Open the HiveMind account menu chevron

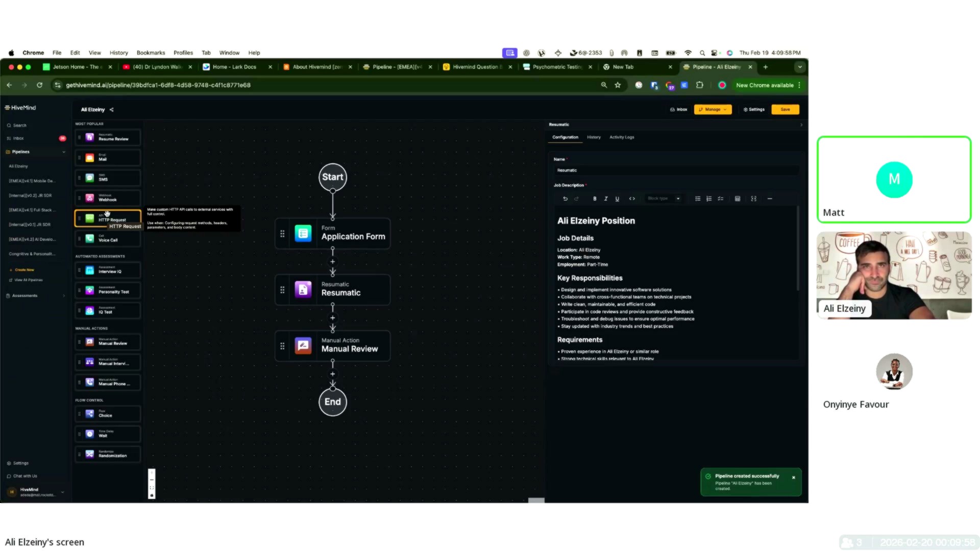[x=63, y=492]
